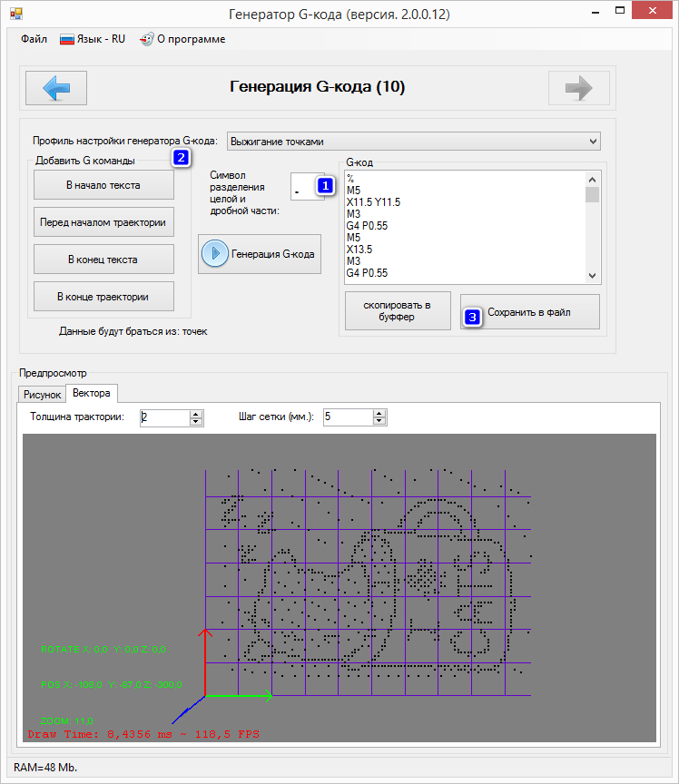Maximize the G-code generator window

tap(620, 11)
